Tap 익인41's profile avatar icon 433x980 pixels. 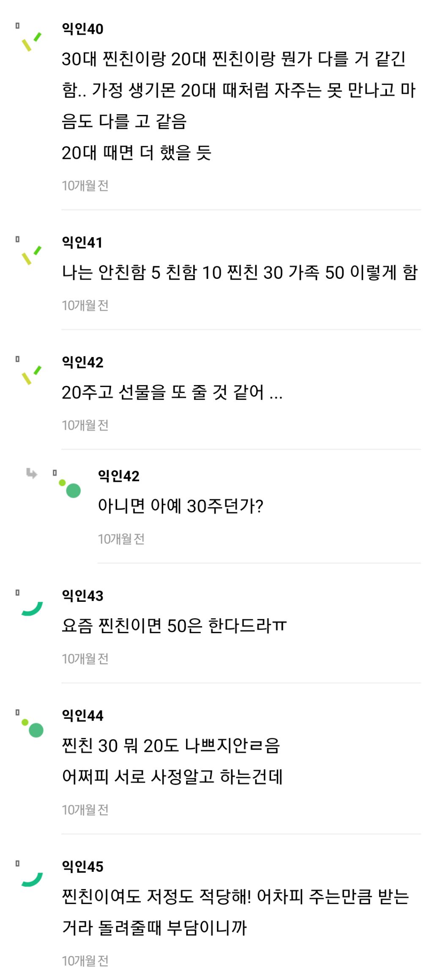click(32, 255)
